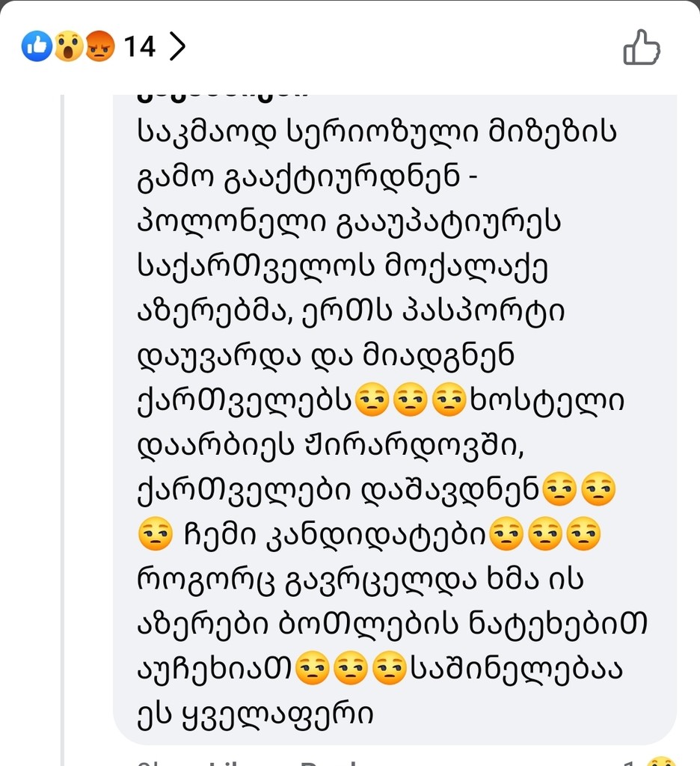Click the Wow reaction emoji icon
Viewport: 700px width, 766px height.
coord(67,48)
